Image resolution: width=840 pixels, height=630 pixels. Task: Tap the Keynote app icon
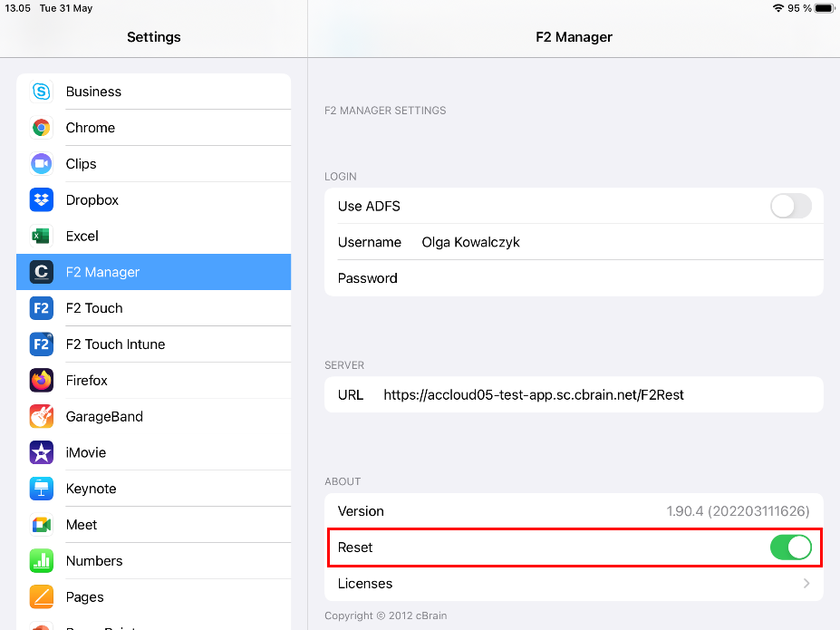tap(41, 489)
